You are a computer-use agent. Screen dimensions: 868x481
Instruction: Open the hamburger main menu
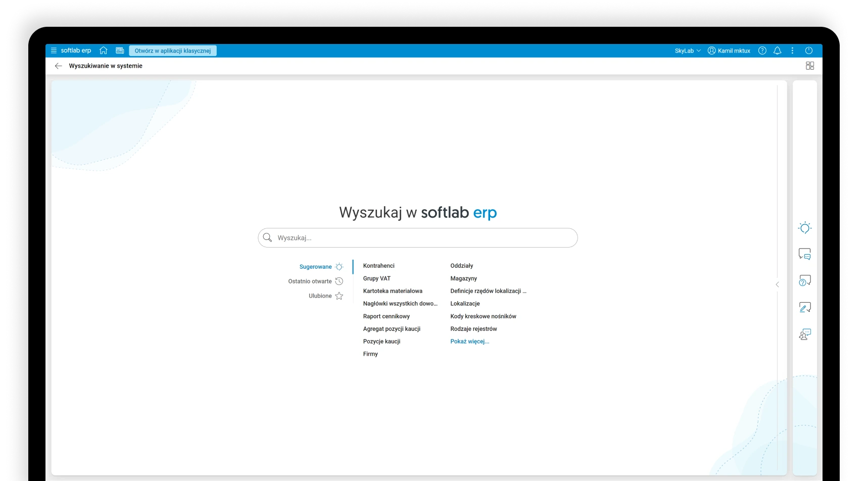[x=54, y=51]
